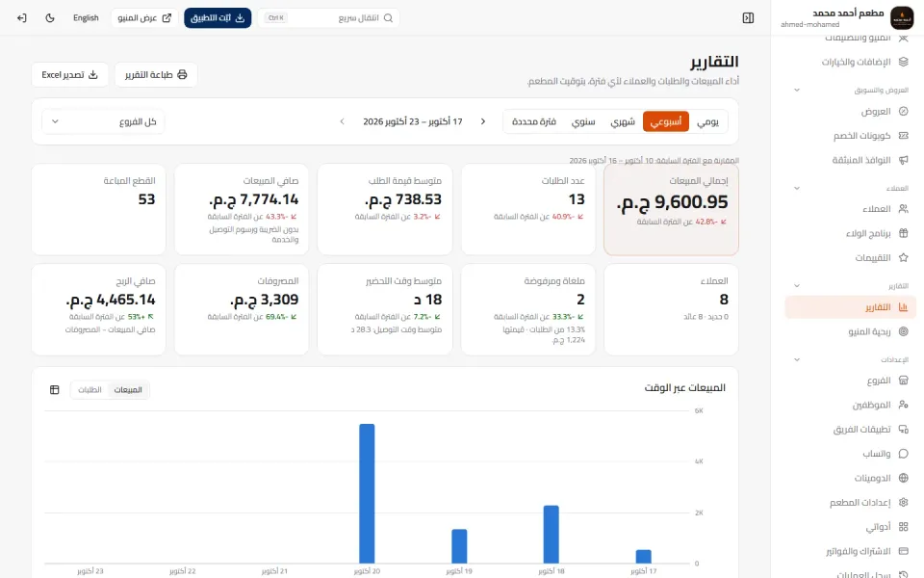Click the gear icon beside إعدادات المطعم
This screenshot has width=924, height=578.
904,503
